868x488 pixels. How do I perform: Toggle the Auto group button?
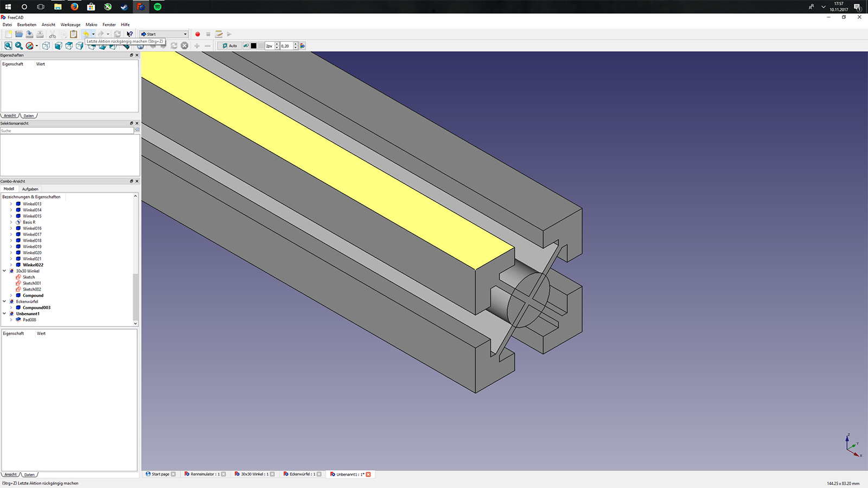(230, 46)
